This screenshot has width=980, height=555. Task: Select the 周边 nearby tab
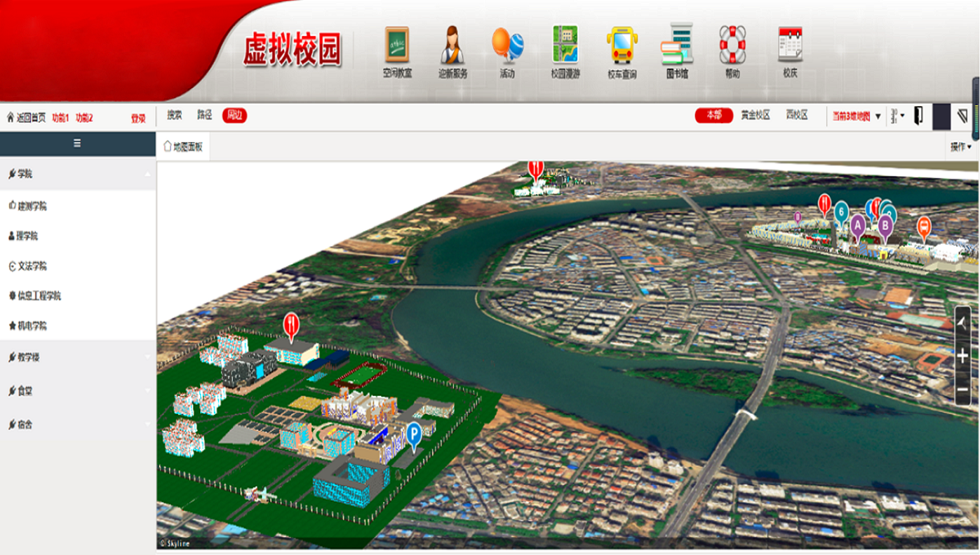(x=234, y=116)
